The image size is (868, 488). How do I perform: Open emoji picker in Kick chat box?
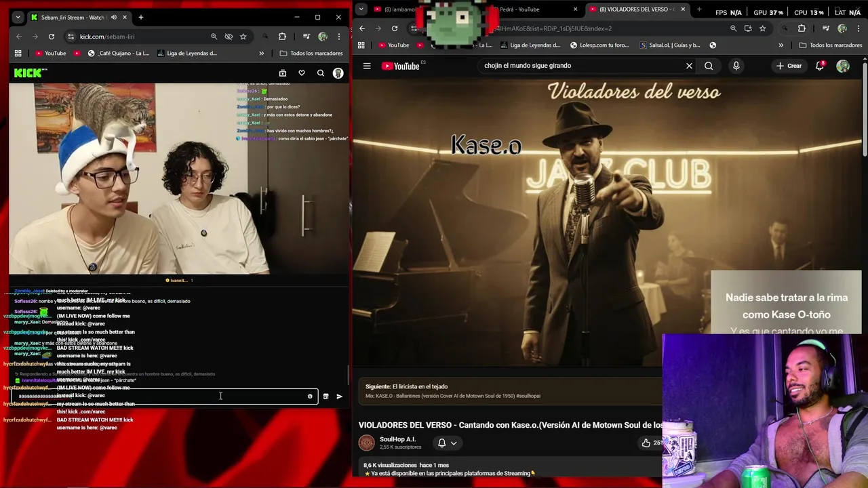point(310,396)
